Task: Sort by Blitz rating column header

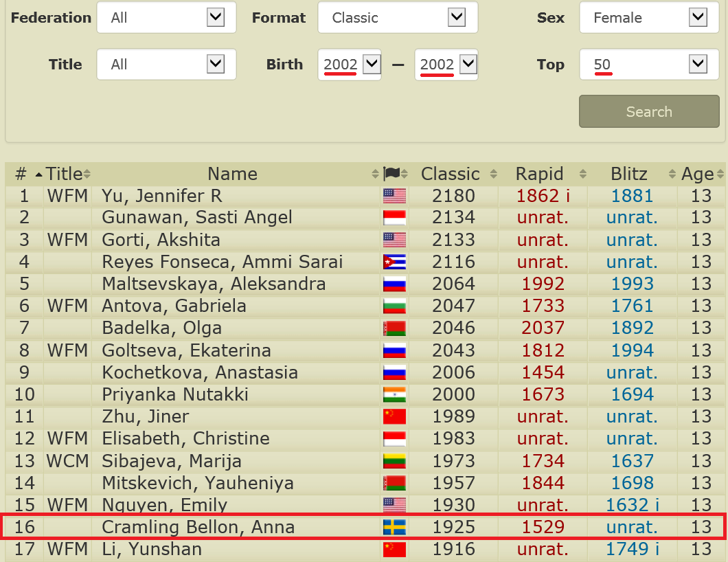Action: (629, 174)
